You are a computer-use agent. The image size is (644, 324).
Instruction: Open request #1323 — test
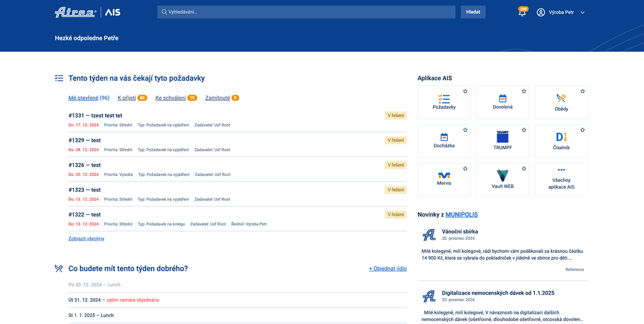(85, 190)
